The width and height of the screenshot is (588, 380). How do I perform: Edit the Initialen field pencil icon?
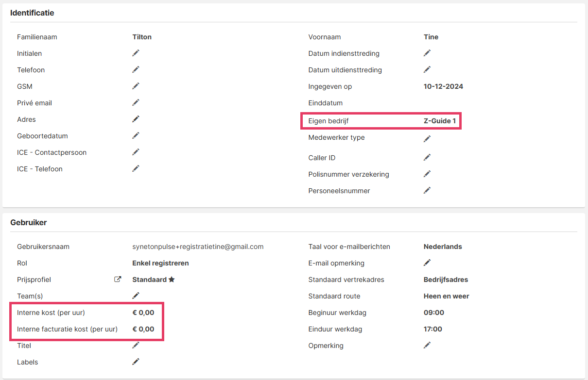point(136,53)
